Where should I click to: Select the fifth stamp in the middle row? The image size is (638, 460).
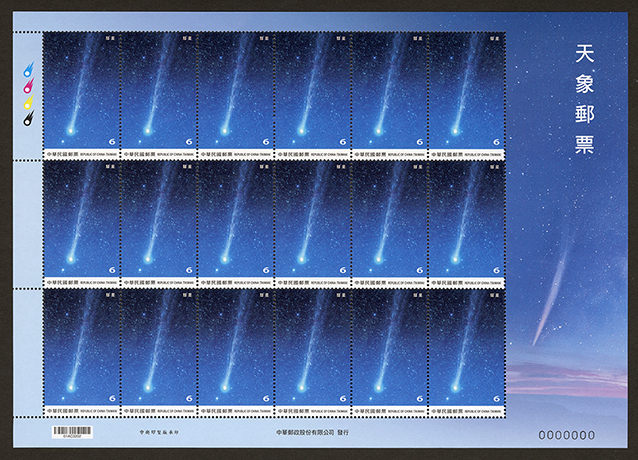pyautogui.click(x=389, y=224)
